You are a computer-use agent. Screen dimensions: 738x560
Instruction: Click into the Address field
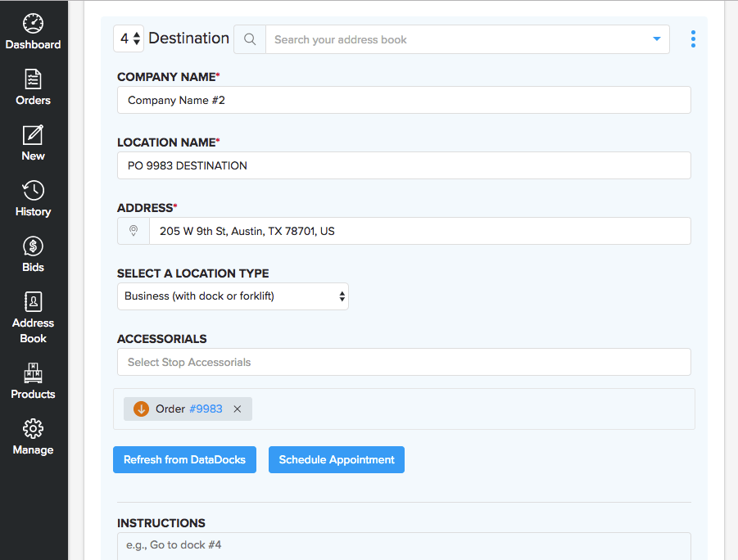click(420, 231)
